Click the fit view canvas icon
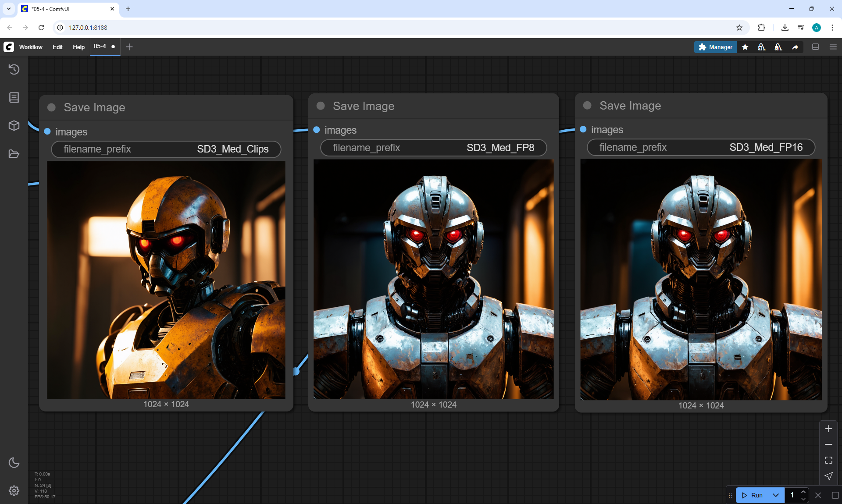This screenshot has width=842, height=504. (x=828, y=460)
